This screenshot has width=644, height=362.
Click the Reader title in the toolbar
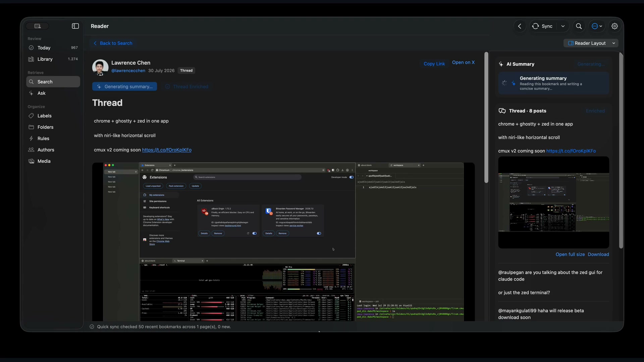pos(100,26)
